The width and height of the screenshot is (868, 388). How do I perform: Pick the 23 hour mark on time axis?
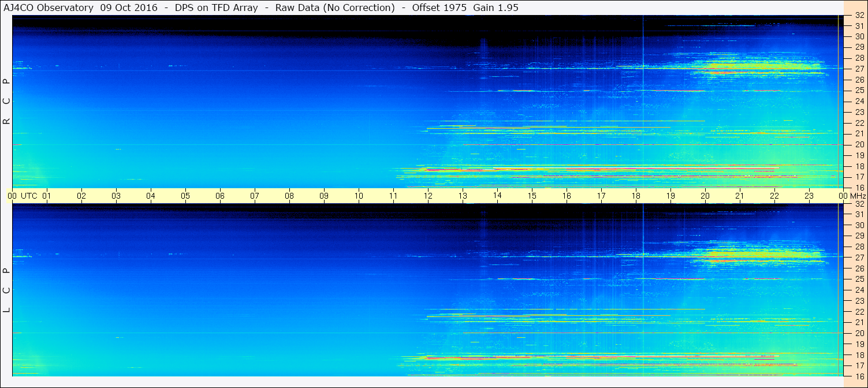(x=809, y=196)
